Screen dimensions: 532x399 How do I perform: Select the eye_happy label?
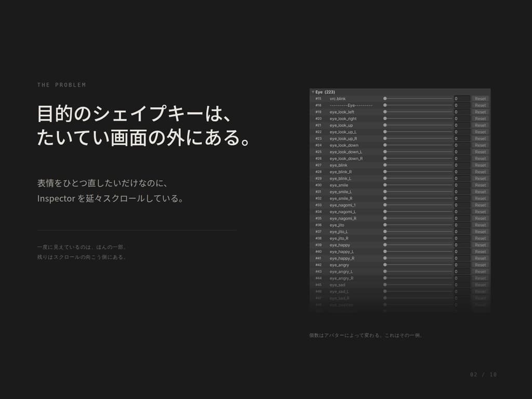pyautogui.click(x=340, y=245)
